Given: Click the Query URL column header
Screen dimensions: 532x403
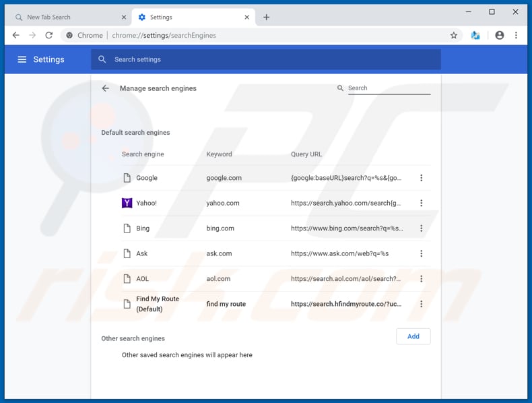Looking at the screenshot, I should coord(306,154).
